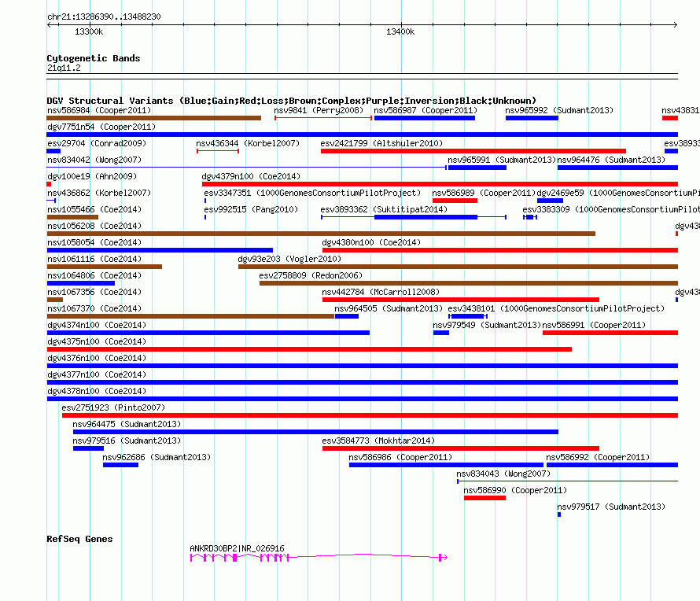The image size is (700, 601).
Task: Click nsv1067356 (Coe2014) label
Action: point(94,292)
